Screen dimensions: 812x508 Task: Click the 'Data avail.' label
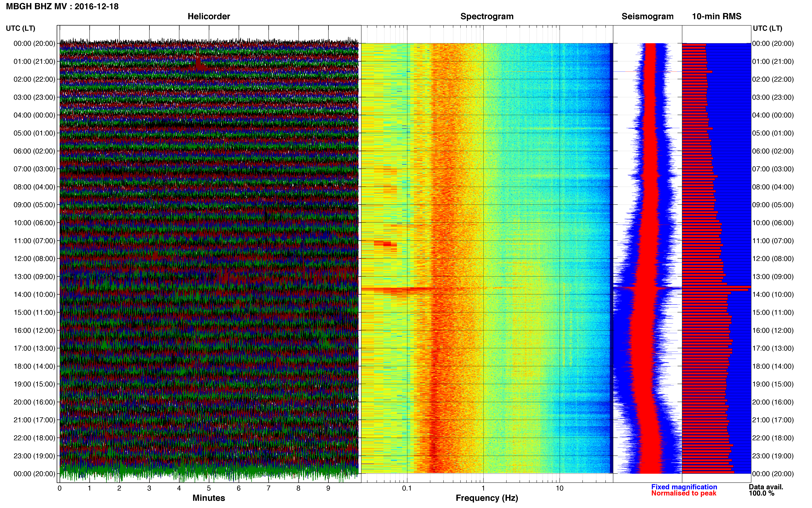coord(766,487)
